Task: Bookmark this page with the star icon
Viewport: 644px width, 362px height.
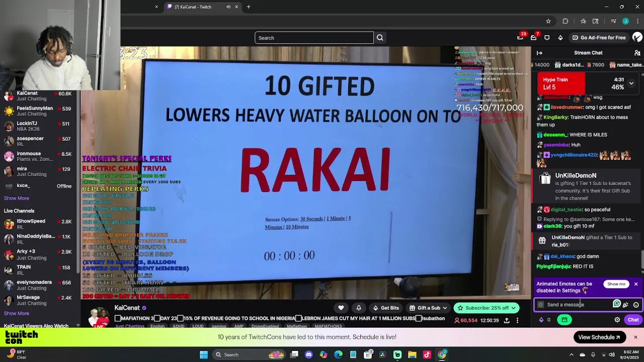Action: click(x=548, y=21)
